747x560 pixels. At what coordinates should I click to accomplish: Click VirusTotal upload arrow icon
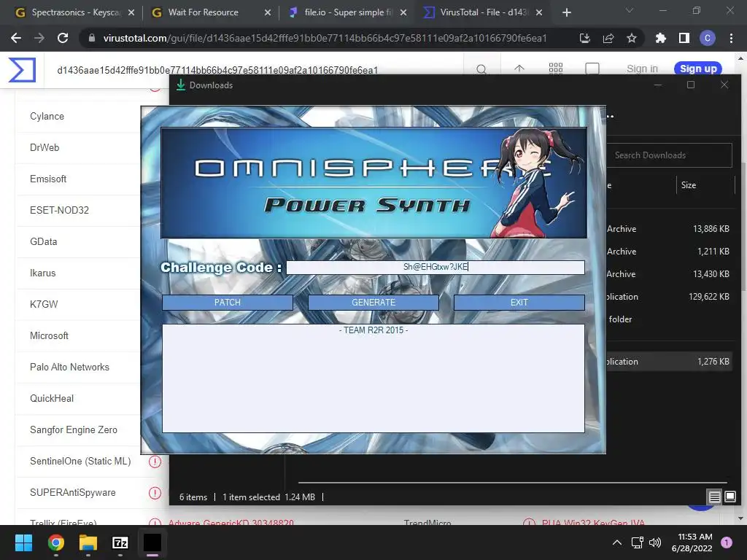click(519, 69)
